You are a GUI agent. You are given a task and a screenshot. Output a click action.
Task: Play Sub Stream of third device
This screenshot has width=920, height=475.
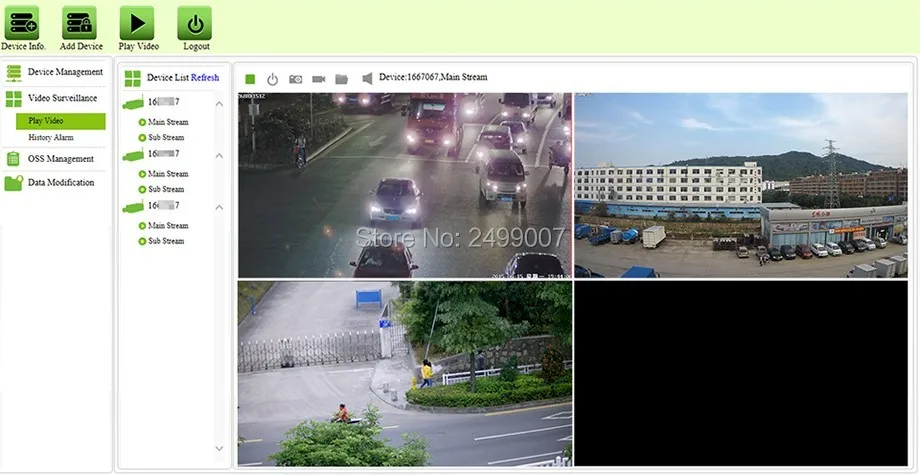[161, 241]
